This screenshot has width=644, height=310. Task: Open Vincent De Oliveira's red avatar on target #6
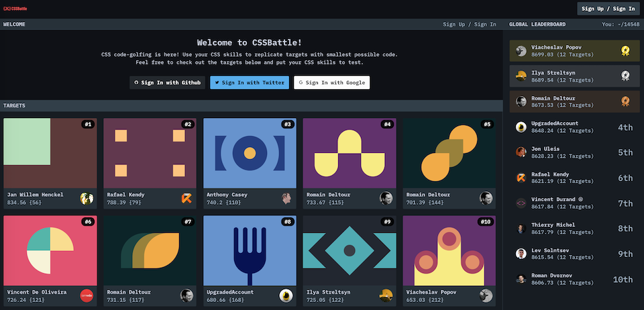[87, 296]
